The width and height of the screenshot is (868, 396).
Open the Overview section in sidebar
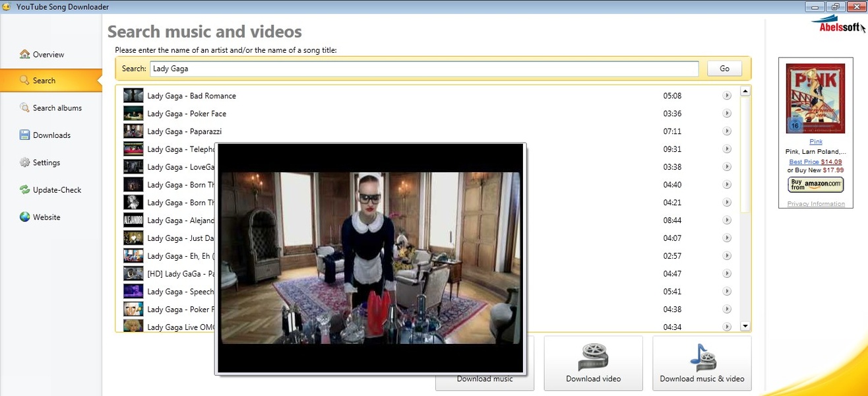click(x=42, y=54)
